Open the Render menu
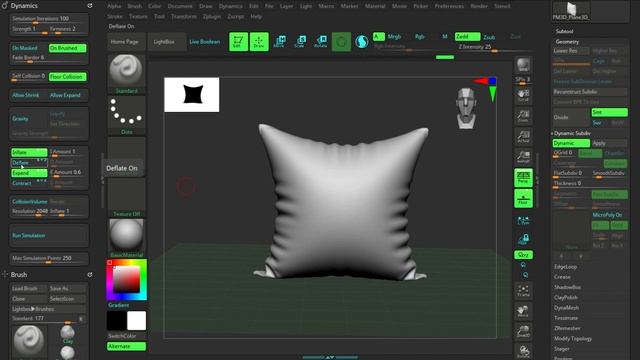Image resolution: width=640 pixels, height=360 pixels. 479,6
